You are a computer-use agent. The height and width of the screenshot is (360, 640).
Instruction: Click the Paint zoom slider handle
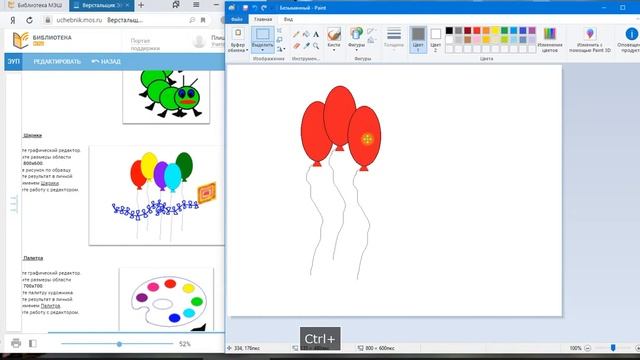pos(613,348)
